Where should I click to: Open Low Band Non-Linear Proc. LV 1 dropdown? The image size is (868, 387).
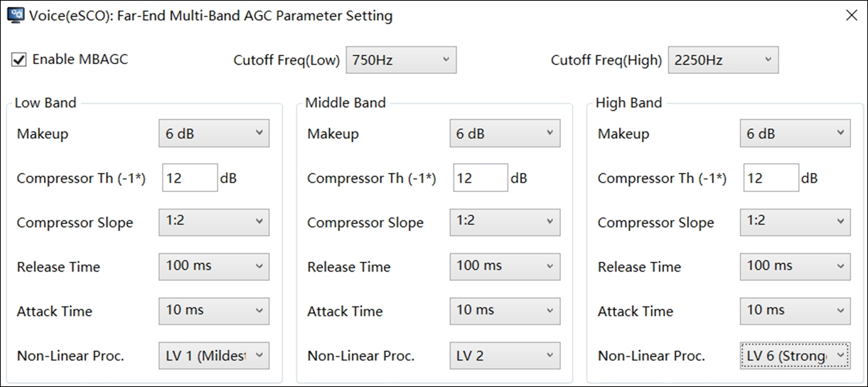(x=213, y=355)
